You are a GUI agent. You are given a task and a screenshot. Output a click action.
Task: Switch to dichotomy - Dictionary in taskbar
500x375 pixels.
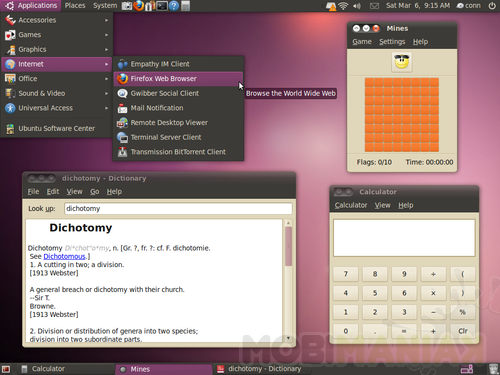coord(262,369)
